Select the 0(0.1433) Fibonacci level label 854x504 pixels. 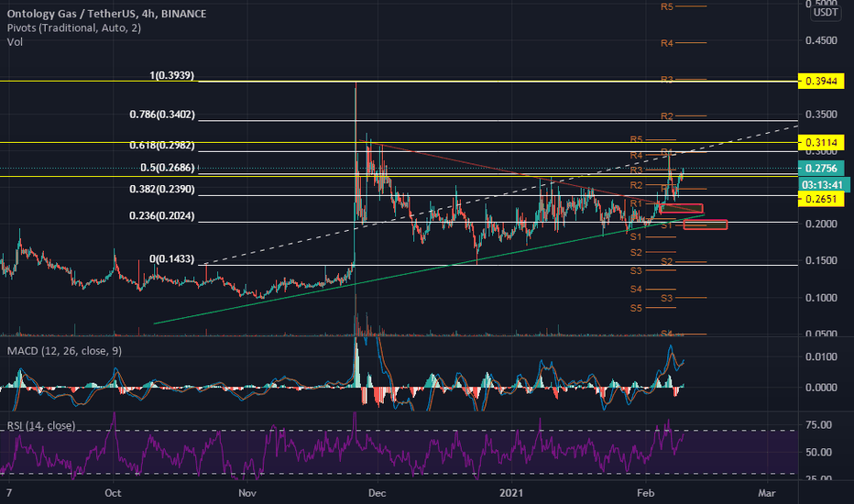pos(171,258)
